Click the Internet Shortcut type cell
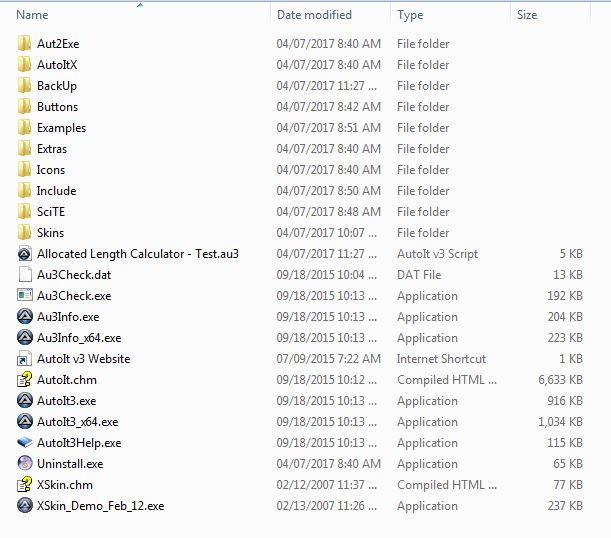 441,359
